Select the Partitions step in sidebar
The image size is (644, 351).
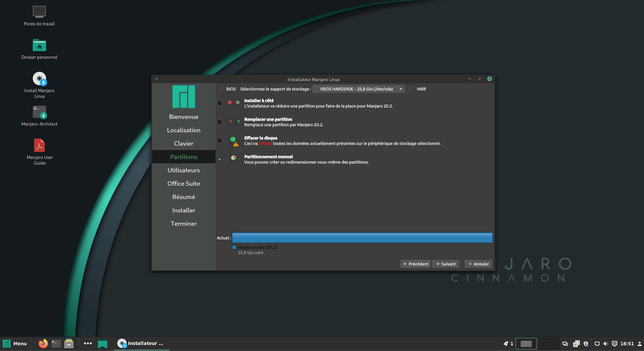[184, 157]
